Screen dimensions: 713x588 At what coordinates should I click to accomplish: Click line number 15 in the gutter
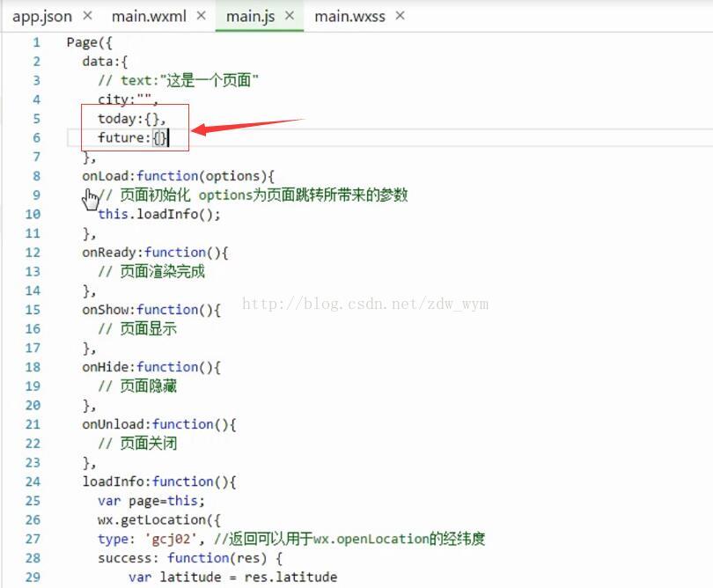tap(33, 310)
